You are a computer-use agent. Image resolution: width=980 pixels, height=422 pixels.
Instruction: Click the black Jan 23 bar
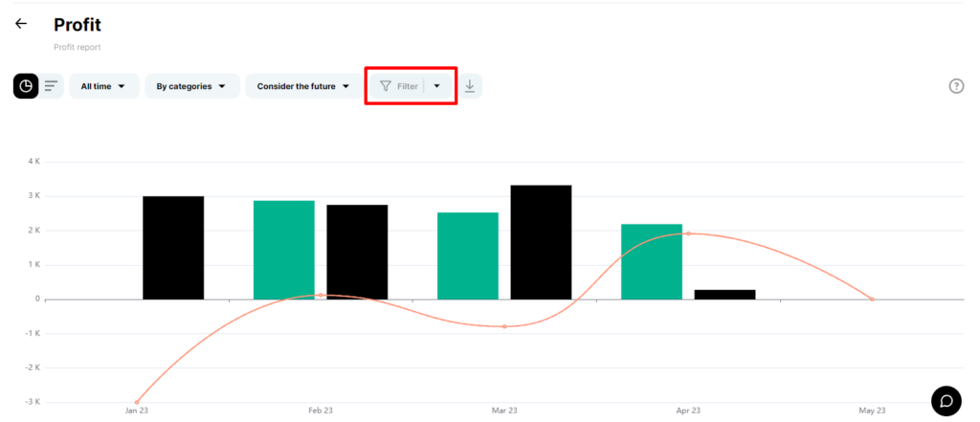coord(173,248)
